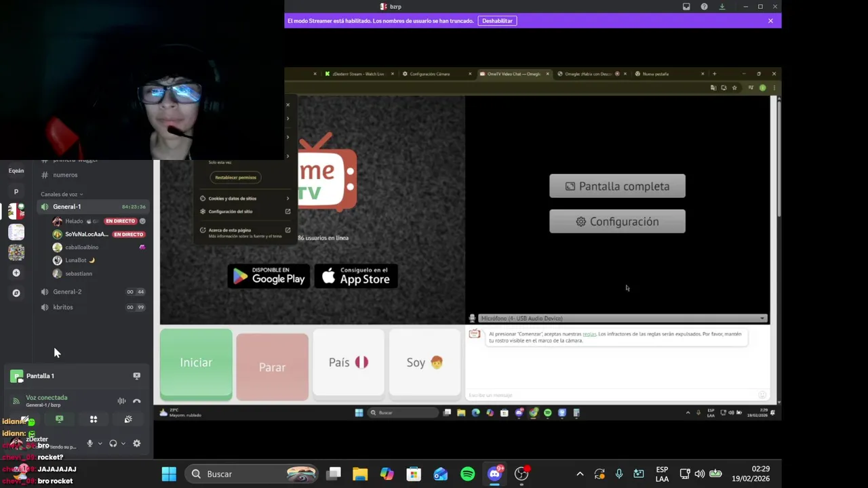Open Discover servers compass icon
Viewport: 868px width, 488px height.
tap(16, 293)
